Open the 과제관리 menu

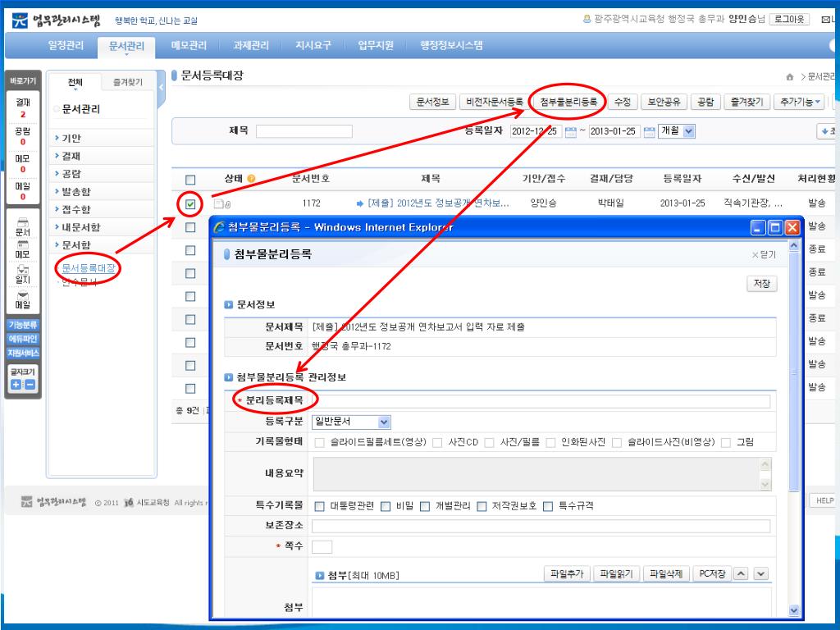click(251, 46)
